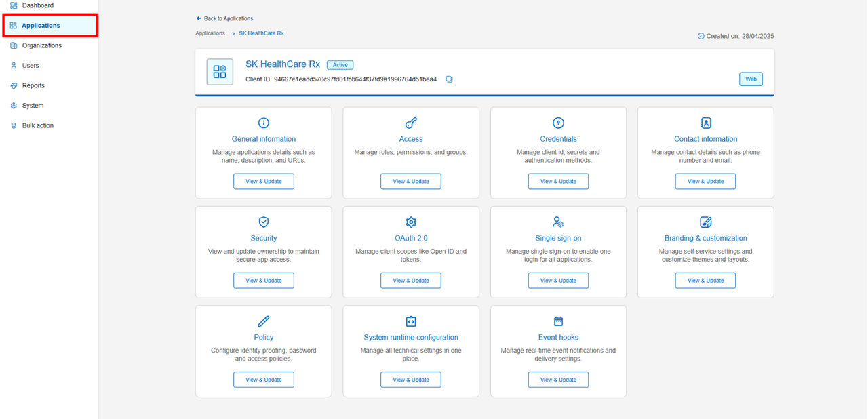
Task: Click the General information card title
Action: click(x=264, y=139)
